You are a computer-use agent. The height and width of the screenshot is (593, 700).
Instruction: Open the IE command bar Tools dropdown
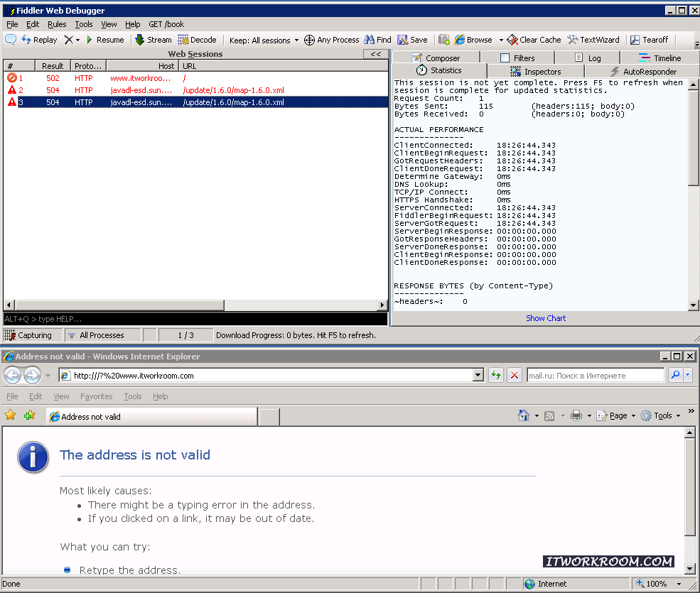coord(660,416)
